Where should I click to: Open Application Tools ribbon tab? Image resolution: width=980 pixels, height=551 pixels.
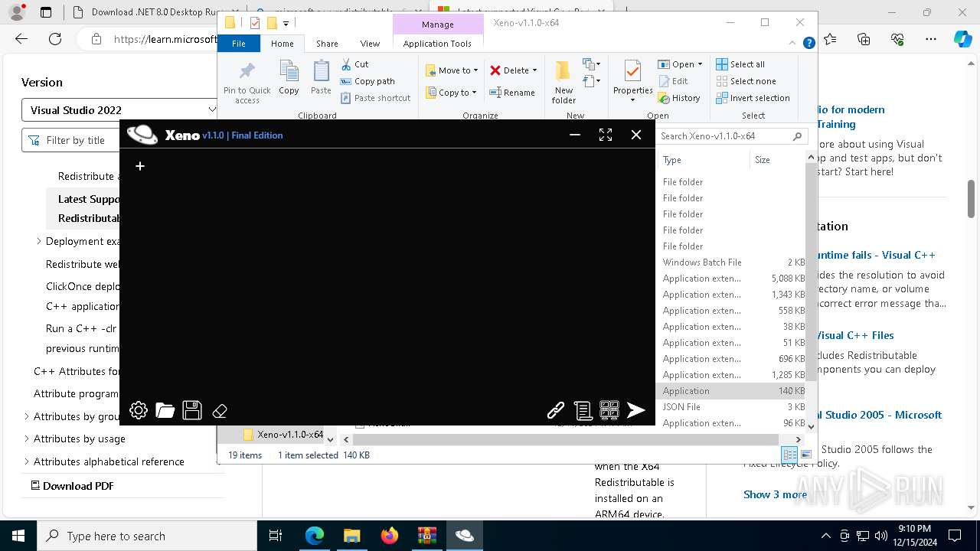[x=437, y=44]
